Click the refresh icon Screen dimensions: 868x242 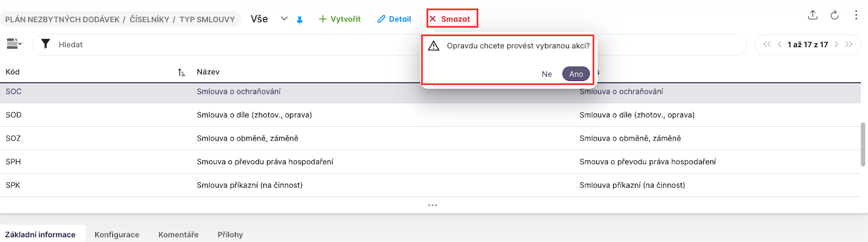835,16
